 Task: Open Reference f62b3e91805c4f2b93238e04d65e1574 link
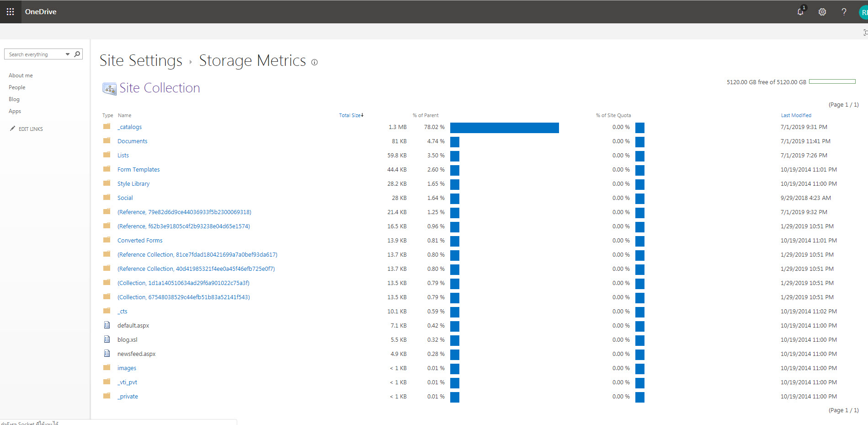tap(184, 226)
